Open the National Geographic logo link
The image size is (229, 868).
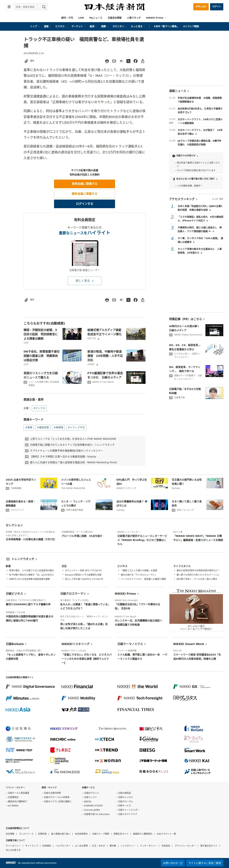(60, 761)
